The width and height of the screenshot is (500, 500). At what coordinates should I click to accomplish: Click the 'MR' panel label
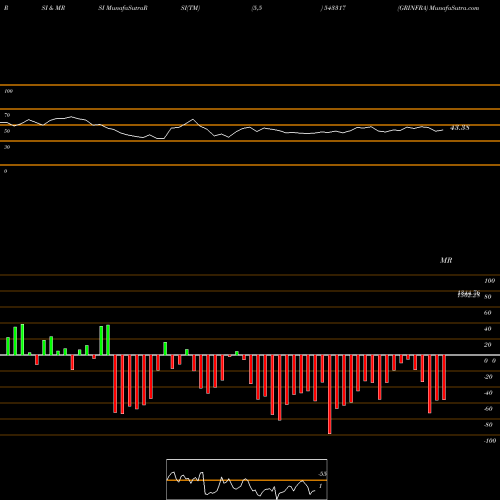click(446, 260)
